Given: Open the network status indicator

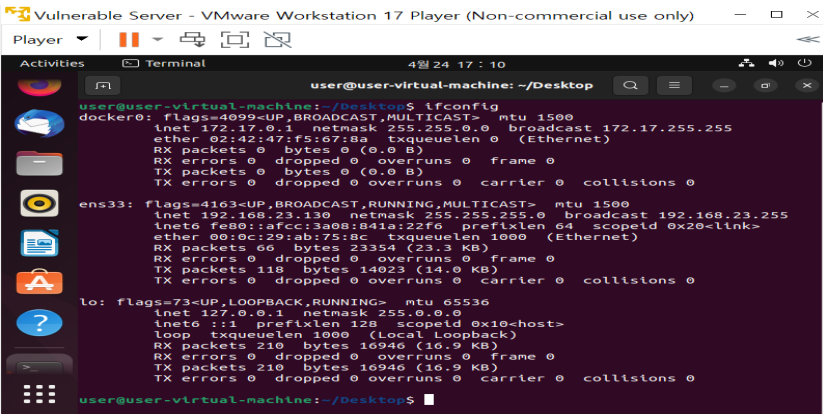Looking at the screenshot, I should tap(746, 63).
